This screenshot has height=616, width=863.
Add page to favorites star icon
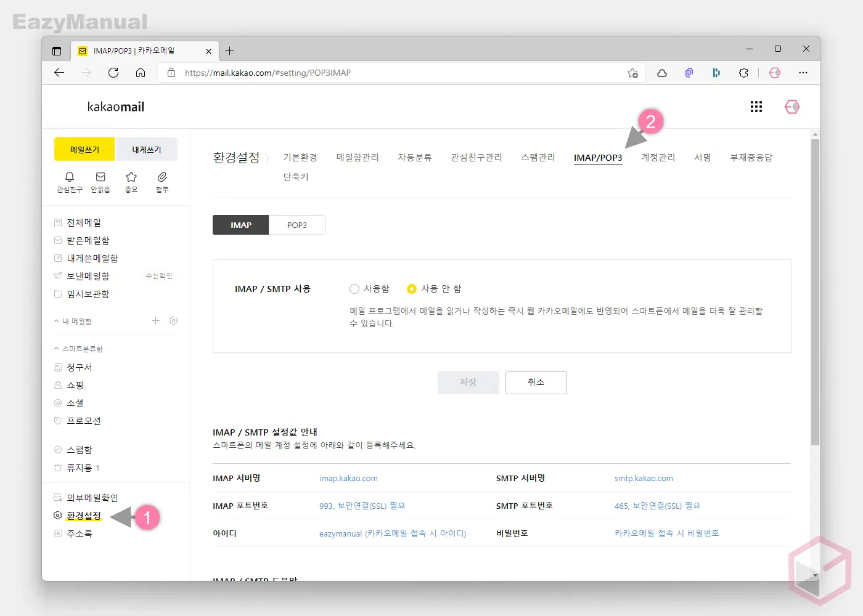pos(632,73)
